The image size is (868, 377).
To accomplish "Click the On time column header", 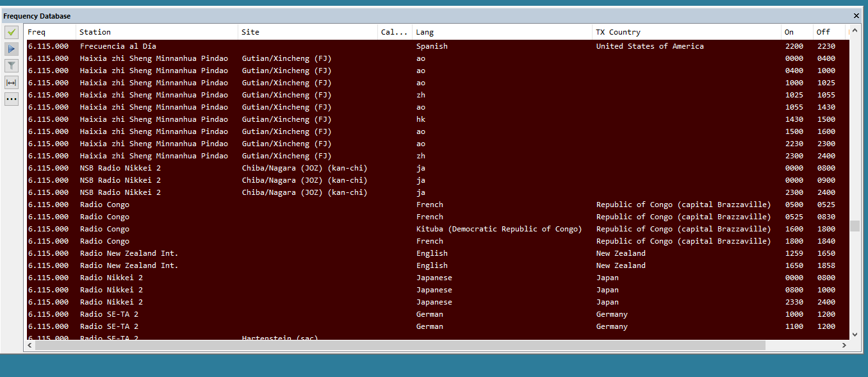I will coord(796,32).
